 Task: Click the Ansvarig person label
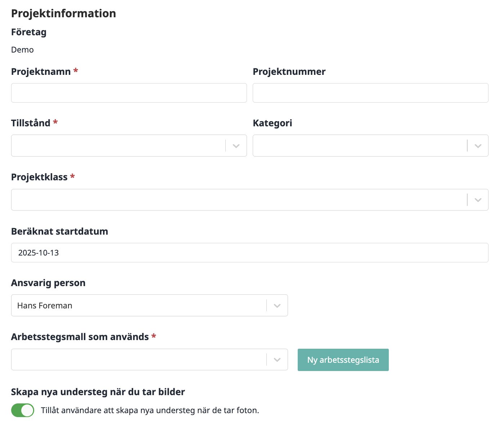(48, 283)
